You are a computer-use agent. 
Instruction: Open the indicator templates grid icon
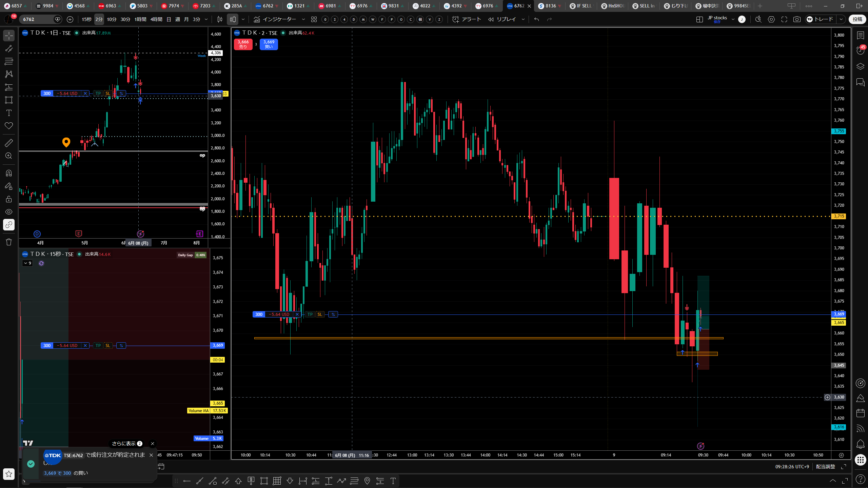[x=314, y=19]
